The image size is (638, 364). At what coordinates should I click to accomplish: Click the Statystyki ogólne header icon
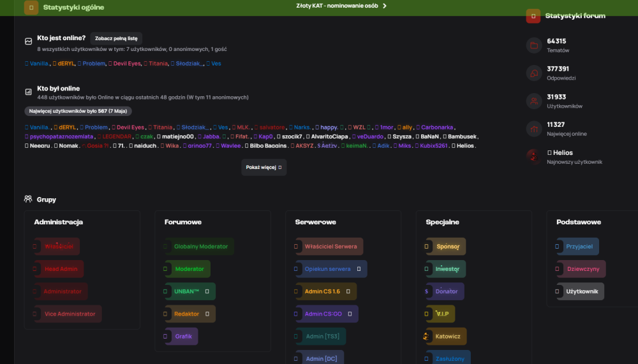[31, 7]
